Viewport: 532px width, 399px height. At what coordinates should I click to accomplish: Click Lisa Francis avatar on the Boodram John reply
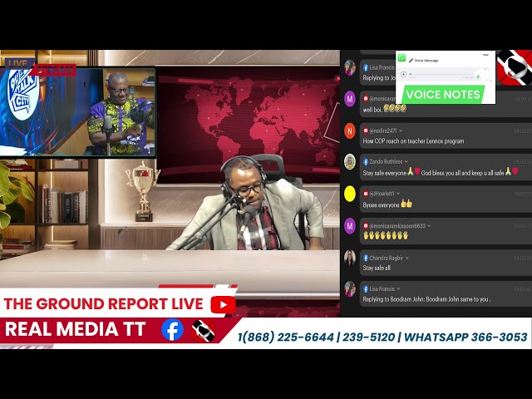point(350,289)
